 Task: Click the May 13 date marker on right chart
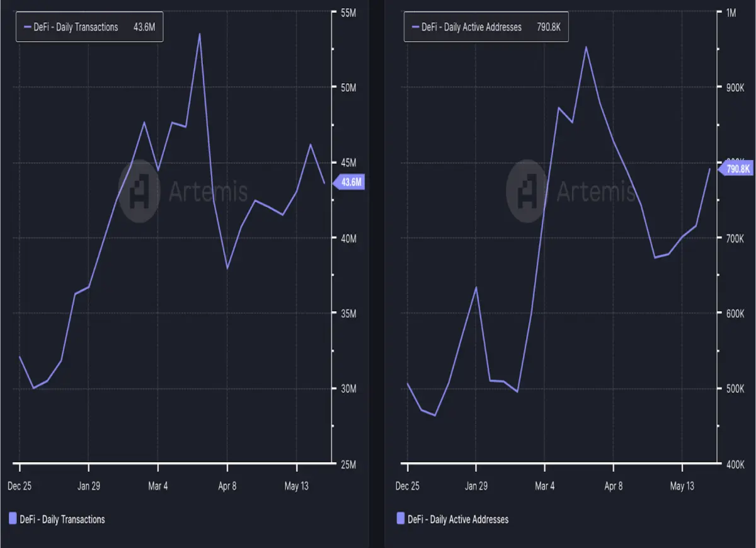click(682, 486)
